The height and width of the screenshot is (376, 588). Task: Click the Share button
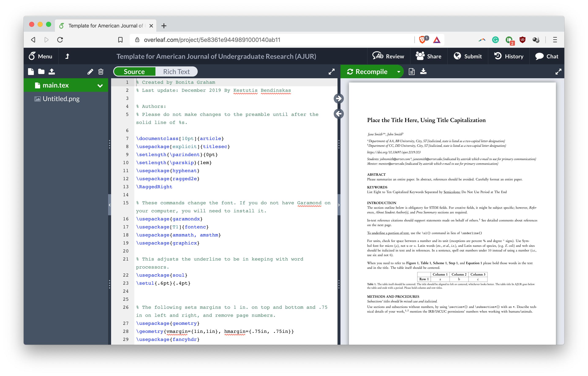429,56
